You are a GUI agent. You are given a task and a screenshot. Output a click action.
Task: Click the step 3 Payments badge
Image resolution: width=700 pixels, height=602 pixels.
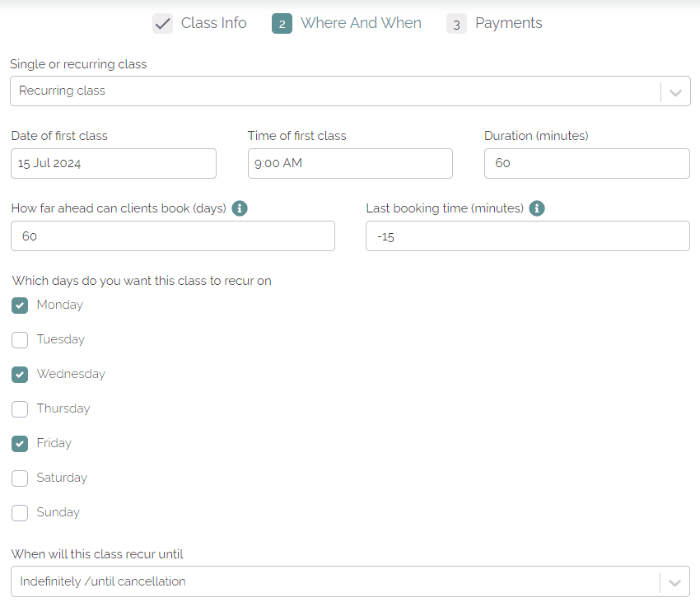coord(456,24)
